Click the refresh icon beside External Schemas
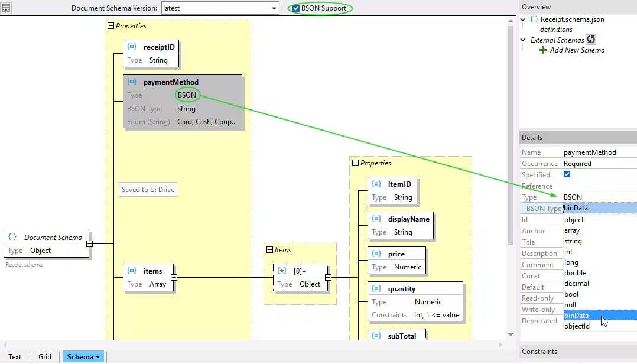The height and width of the screenshot is (364, 637). point(591,40)
